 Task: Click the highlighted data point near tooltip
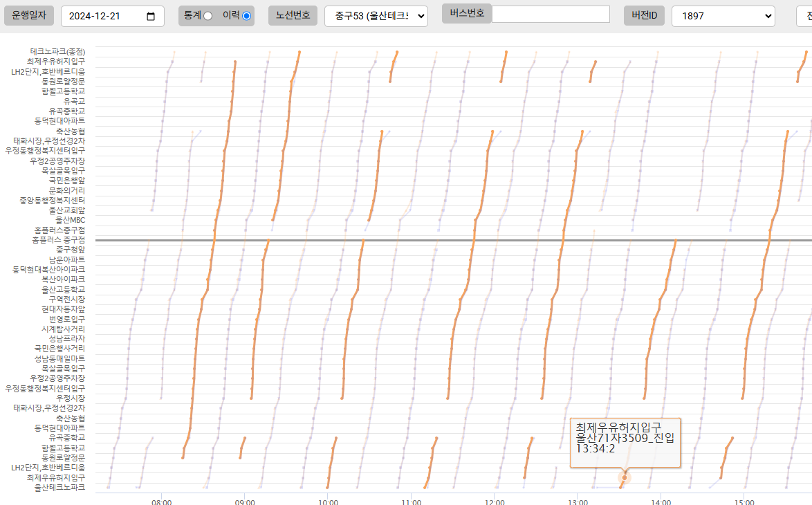pyautogui.click(x=625, y=477)
